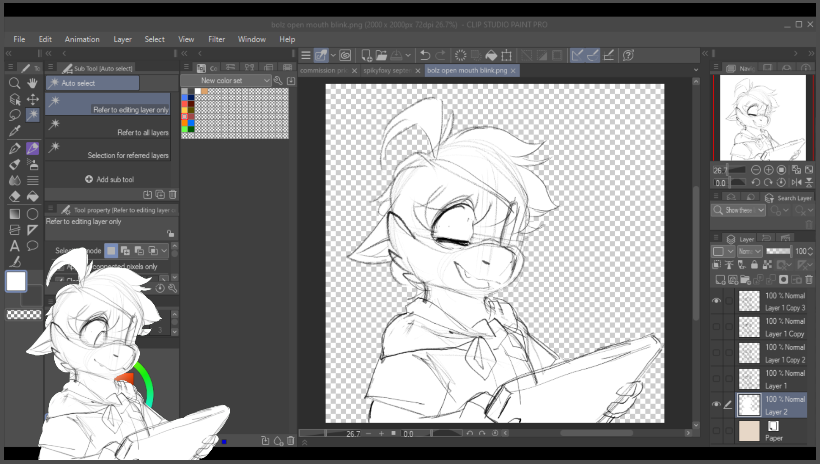
Task: Toggle Snap to Grid
Action: tap(609, 55)
